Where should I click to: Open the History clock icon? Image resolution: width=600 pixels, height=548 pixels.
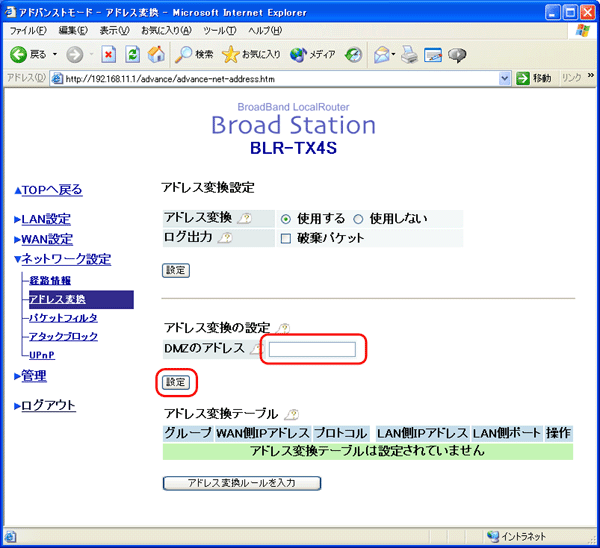click(x=354, y=55)
